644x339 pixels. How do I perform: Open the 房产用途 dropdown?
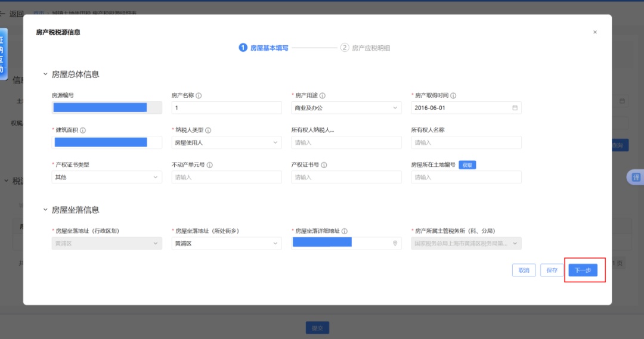point(346,108)
